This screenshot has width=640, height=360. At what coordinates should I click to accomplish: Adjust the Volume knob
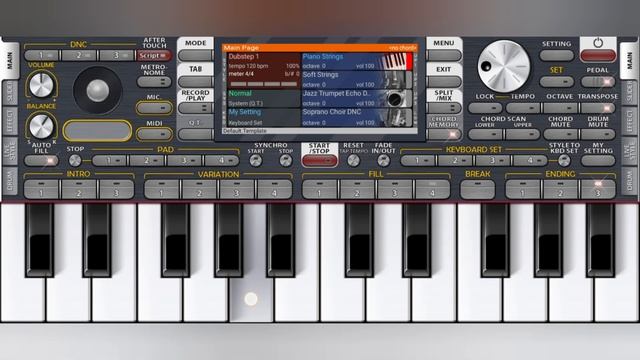click(x=41, y=85)
